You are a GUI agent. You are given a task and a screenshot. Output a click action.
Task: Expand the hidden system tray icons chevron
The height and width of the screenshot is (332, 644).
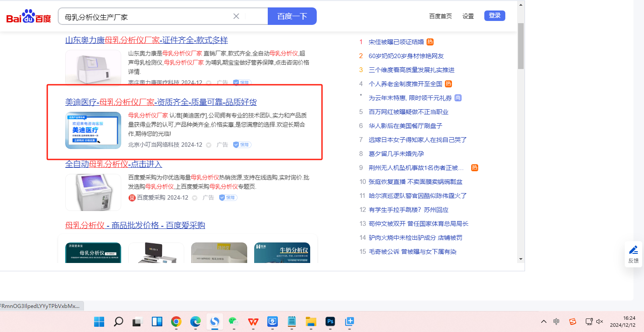click(543, 322)
